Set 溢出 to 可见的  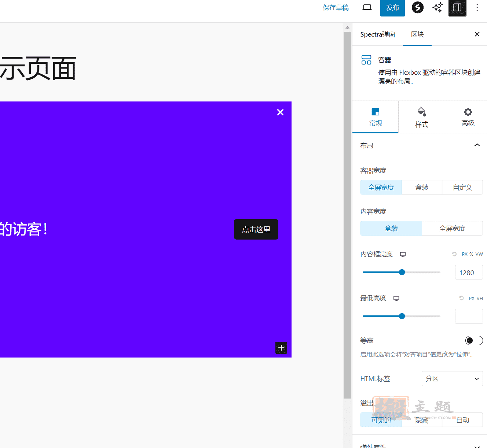[x=381, y=420]
